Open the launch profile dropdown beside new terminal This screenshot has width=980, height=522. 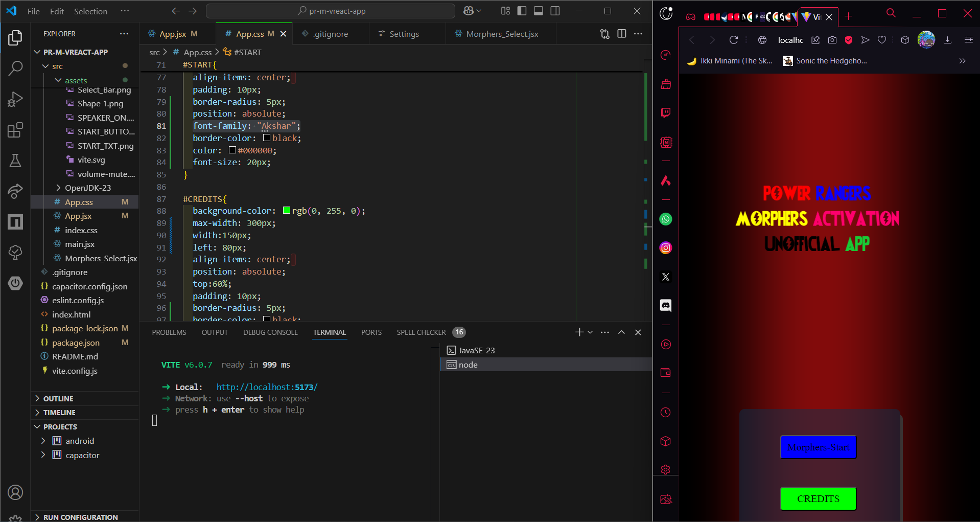pyautogui.click(x=590, y=332)
